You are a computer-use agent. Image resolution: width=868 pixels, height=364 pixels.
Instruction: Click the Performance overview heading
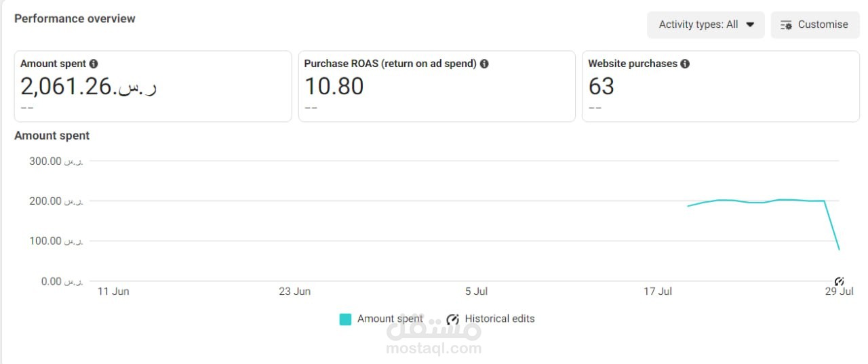click(x=75, y=18)
